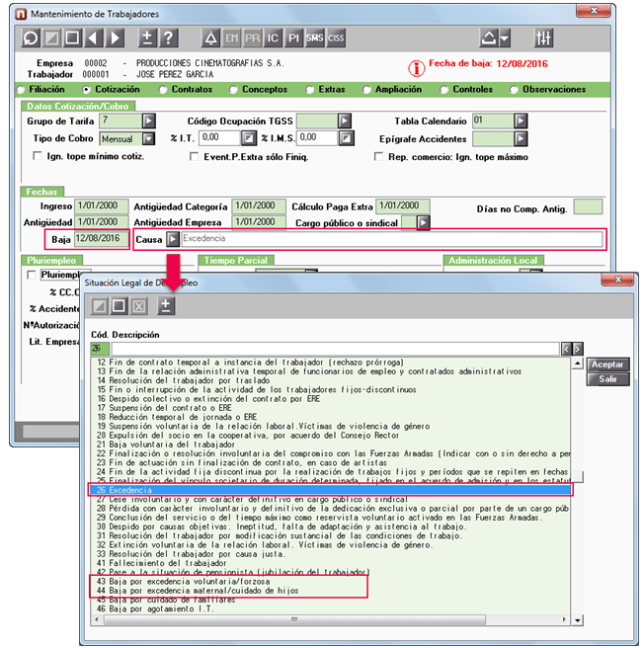Screen dimensions: 644x648
Task: Click the EM toolbar button
Action: click(231, 38)
